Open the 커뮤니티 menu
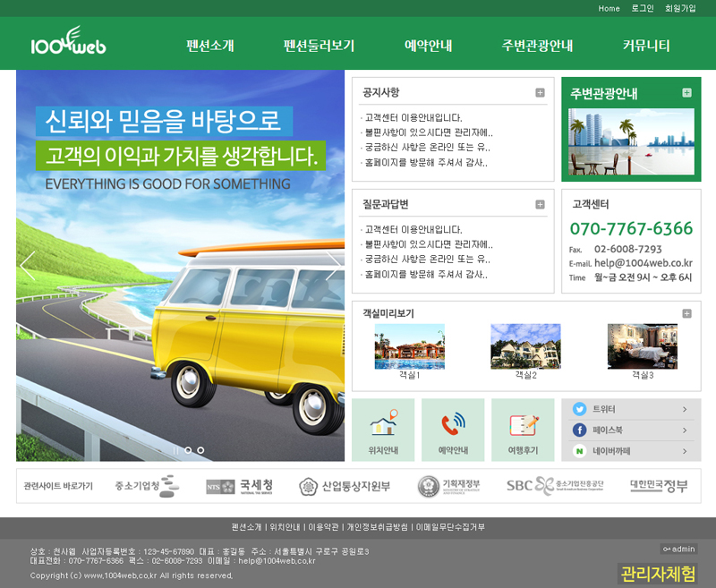716x588 pixels. point(646,46)
